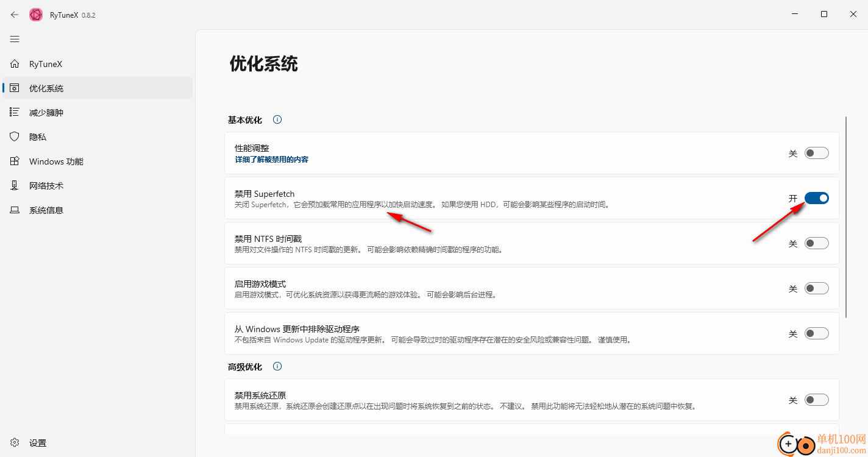Screen dimensions: 868x457
Task: Switch to 网络技术 page
Action: pos(98,186)
